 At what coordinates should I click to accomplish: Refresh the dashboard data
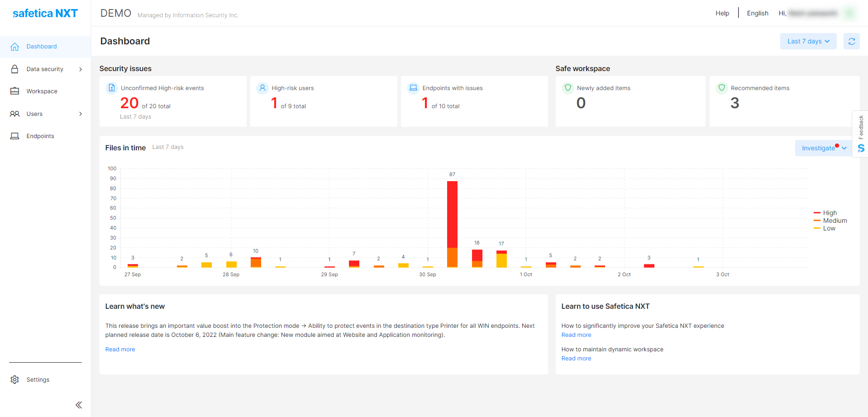click(x=851, y=41)
